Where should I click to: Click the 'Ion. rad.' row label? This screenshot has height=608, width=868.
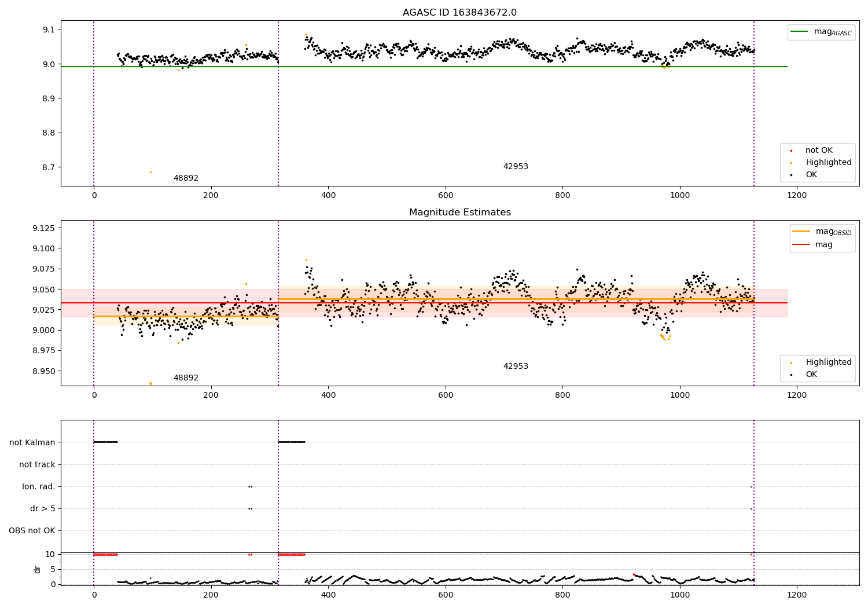(x=39, y=486)
